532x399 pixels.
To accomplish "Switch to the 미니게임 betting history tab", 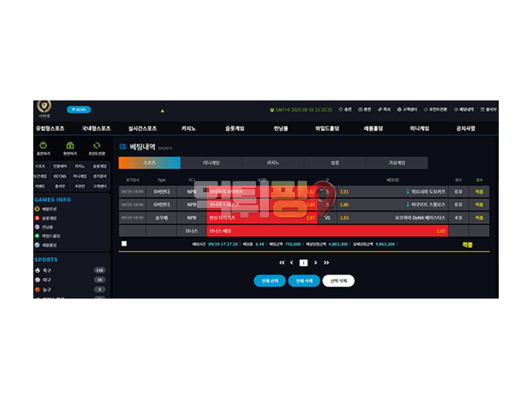I will pyautogui.click(x=211, y=162).
